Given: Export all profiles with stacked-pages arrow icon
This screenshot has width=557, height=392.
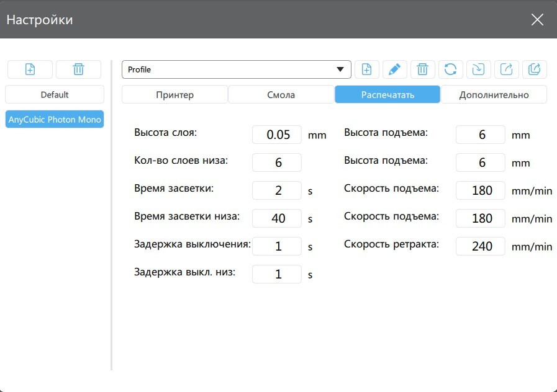Looking at the screenshot, I should (534, 69).
